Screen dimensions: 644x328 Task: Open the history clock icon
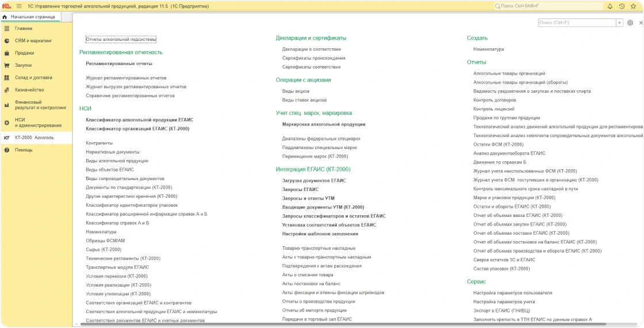tap(622, 6)
